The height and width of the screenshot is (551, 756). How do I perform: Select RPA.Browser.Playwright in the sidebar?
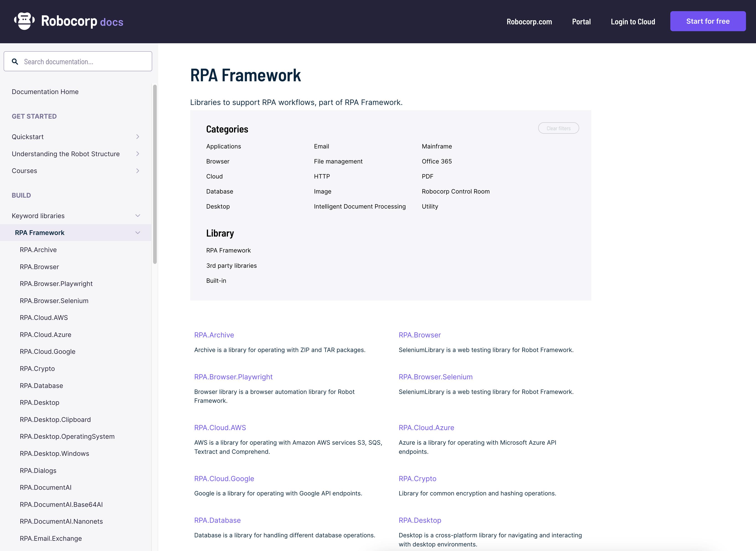(x=56, y=284)
